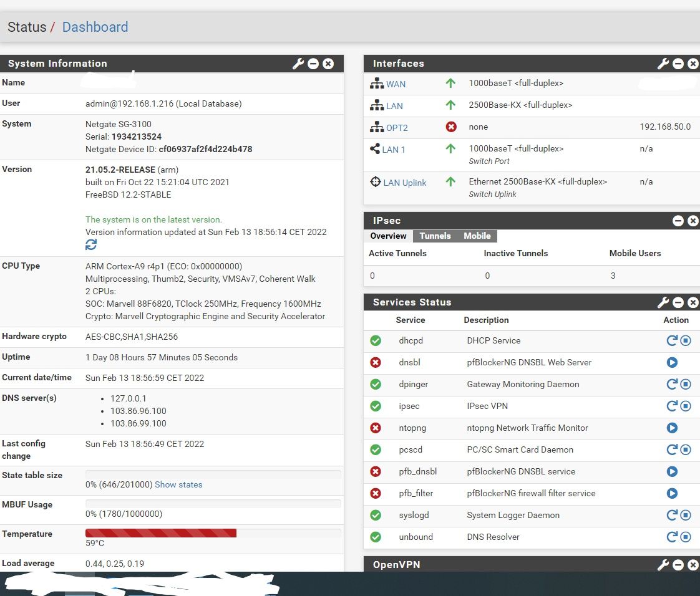Click the LAN Uplink crosshair icon
Screen dimensions: 700x596
[376, 181]
